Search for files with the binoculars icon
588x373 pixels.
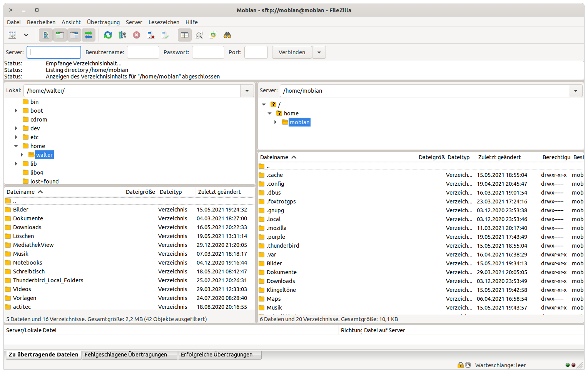point(227,35)
